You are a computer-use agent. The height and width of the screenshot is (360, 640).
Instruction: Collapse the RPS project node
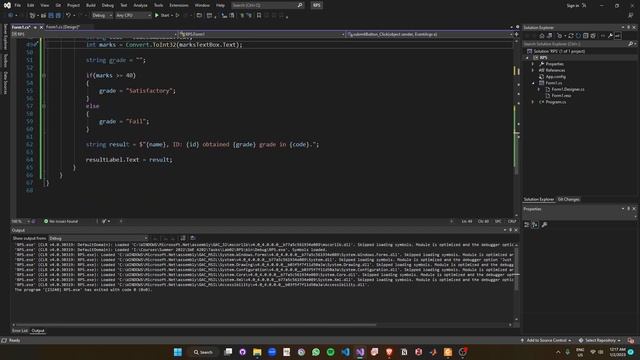527,58
